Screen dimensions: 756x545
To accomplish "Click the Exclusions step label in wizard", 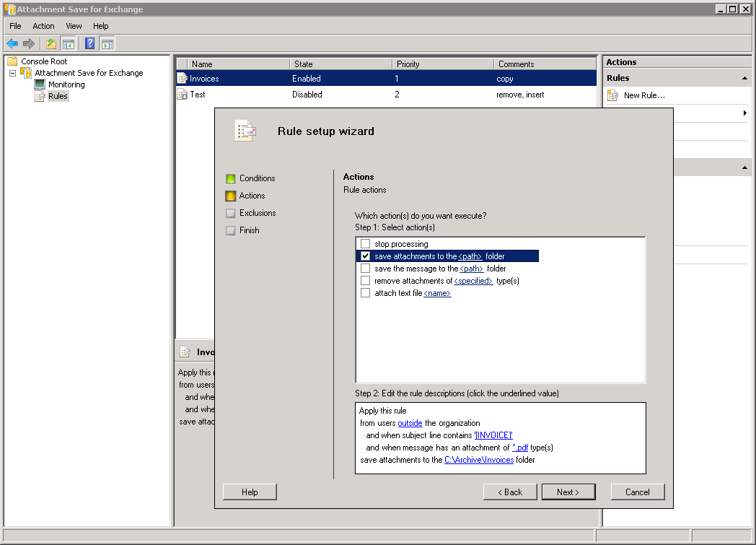I will [x=258, y=213].
